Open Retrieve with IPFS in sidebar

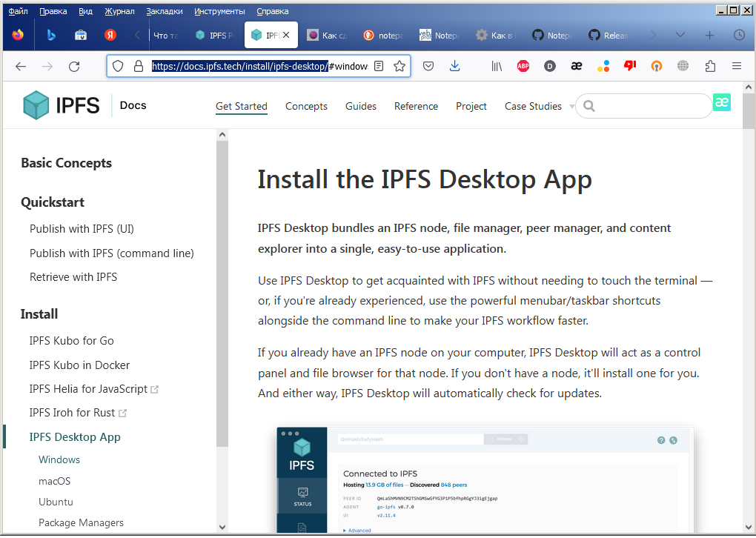pos(73,276)
